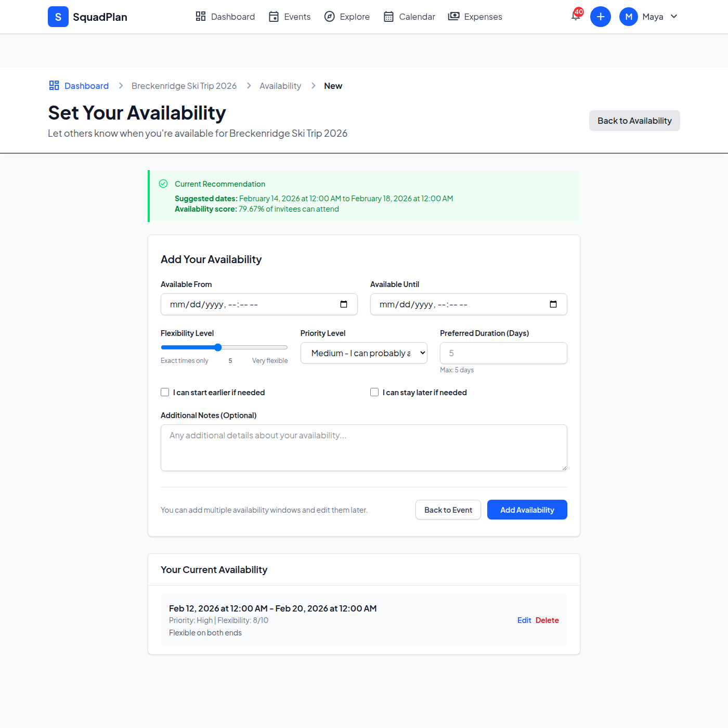Open the Available From date picker

click(x=344, y=304)
